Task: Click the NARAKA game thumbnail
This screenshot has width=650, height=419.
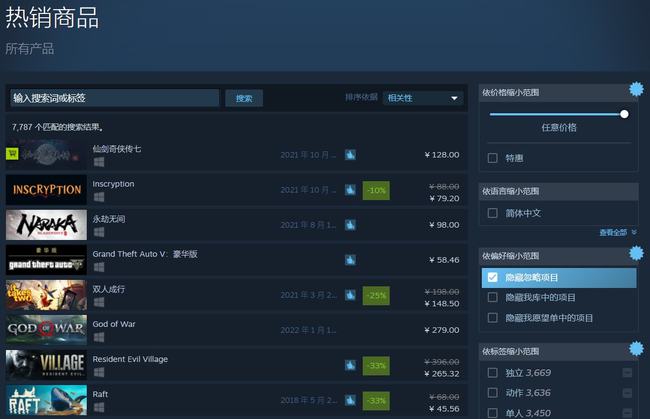Action: [x=46, y=225]
